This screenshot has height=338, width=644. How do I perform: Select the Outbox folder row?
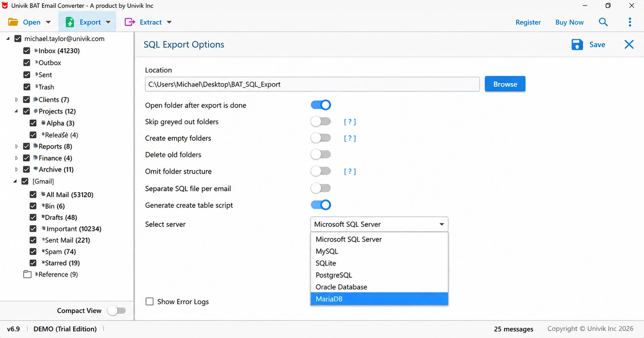click(x=49, y=63)
